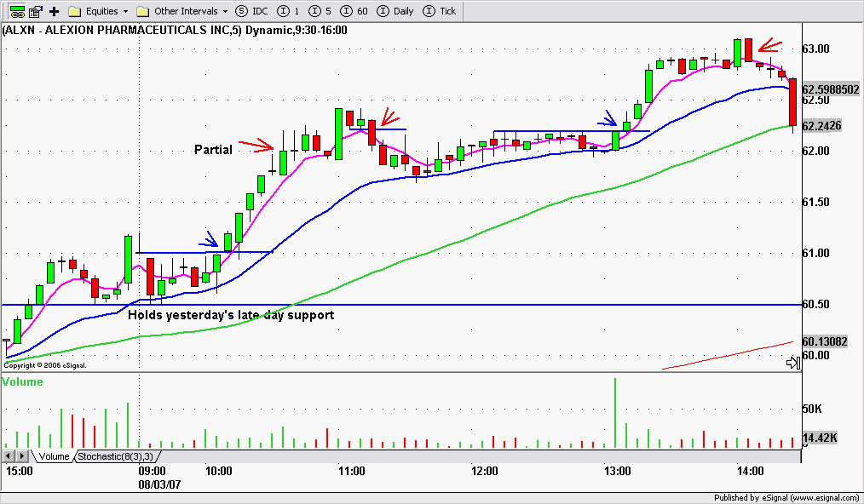Click the 62.5988502 price label

[x=831, y=89]
